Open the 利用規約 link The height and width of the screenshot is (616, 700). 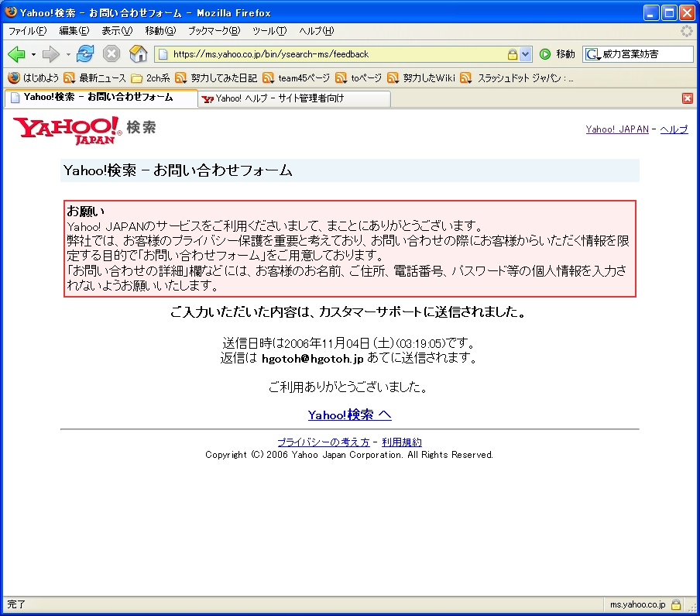[x=402, y=442]
